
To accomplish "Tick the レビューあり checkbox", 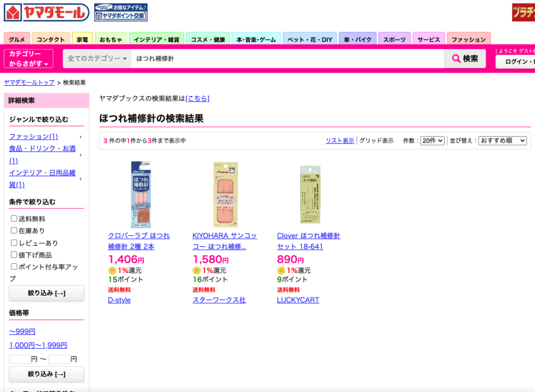I will click(14, 243).
